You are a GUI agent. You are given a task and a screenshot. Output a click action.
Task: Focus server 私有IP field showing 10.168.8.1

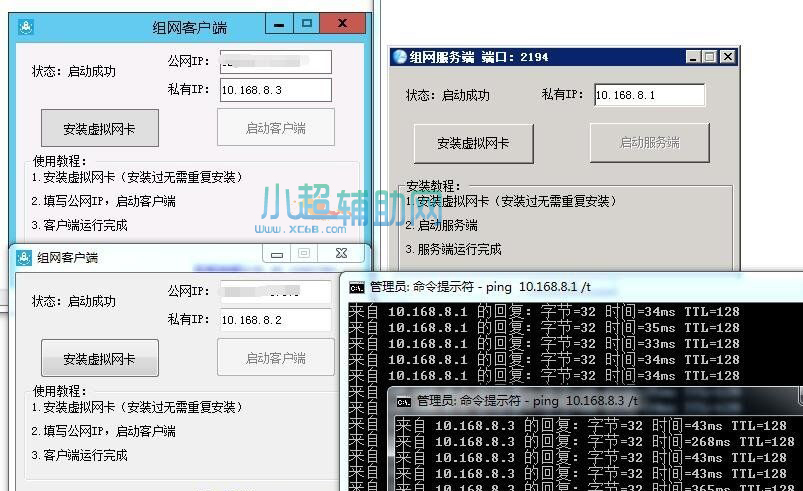click(x=649, y=95)
